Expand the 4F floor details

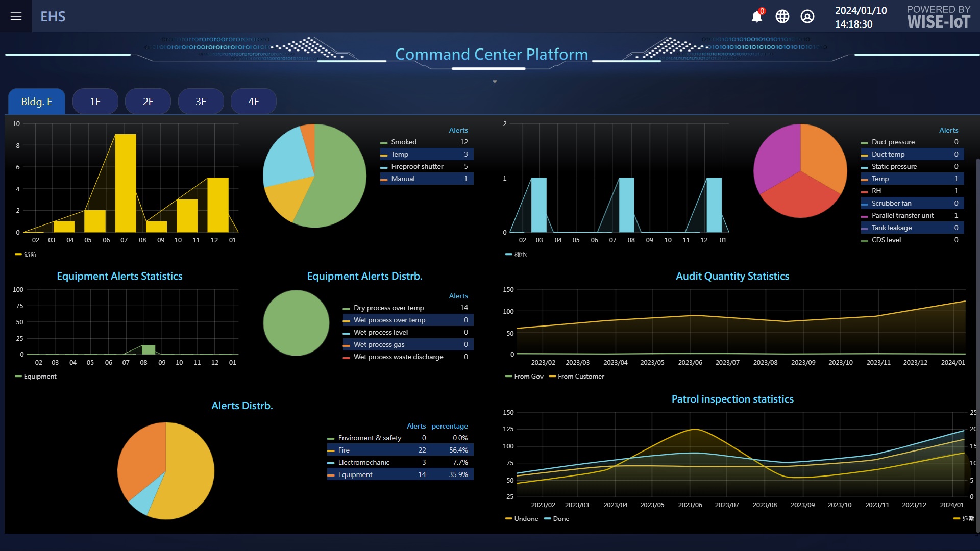[254, 101]
